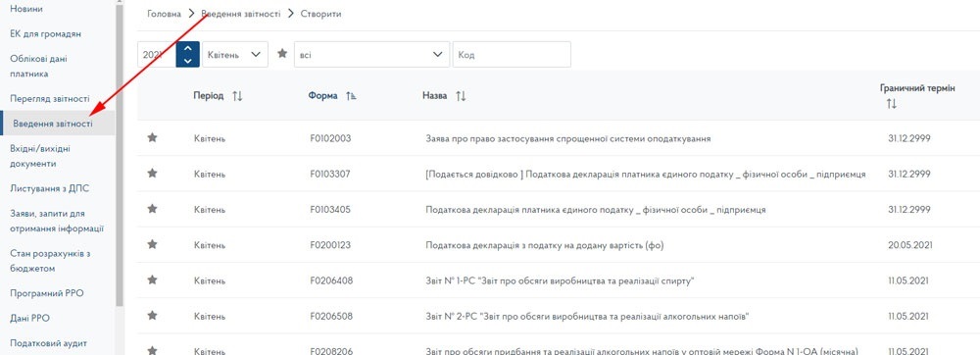Click deadline 31.12.2999 in F0102003 row

(909, 138)
